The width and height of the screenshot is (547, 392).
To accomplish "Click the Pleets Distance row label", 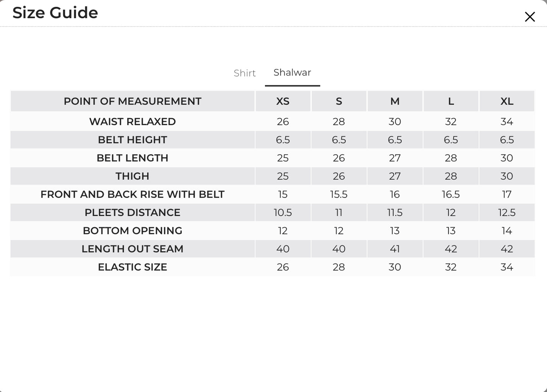I will [132, 212].
